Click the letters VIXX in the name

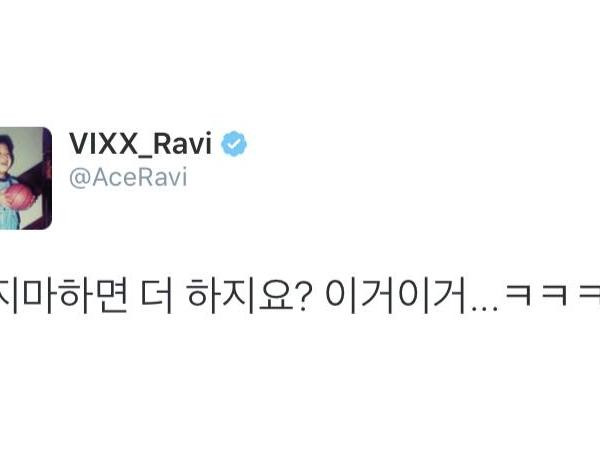pos(103,143)
